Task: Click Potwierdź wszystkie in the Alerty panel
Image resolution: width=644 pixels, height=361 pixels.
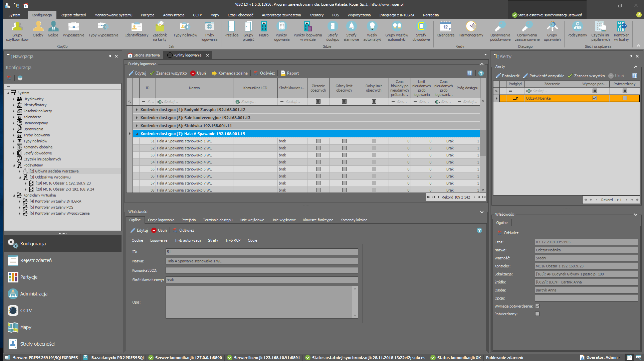Action: click(x=544, y=76)
